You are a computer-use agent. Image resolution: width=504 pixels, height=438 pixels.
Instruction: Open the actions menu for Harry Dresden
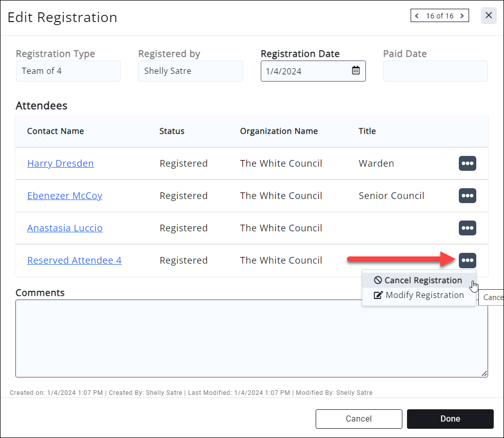click(467, 163)
